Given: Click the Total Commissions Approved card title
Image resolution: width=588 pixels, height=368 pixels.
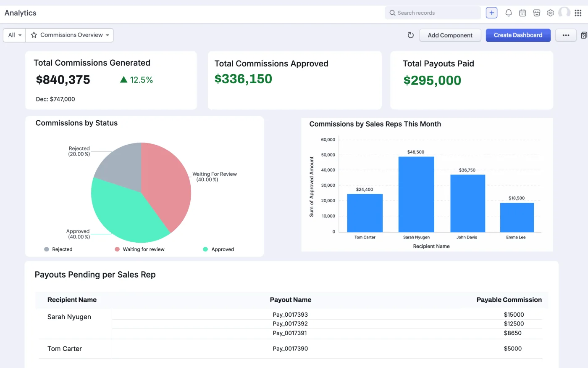Looking at the screenshot, I should [271, 64].
